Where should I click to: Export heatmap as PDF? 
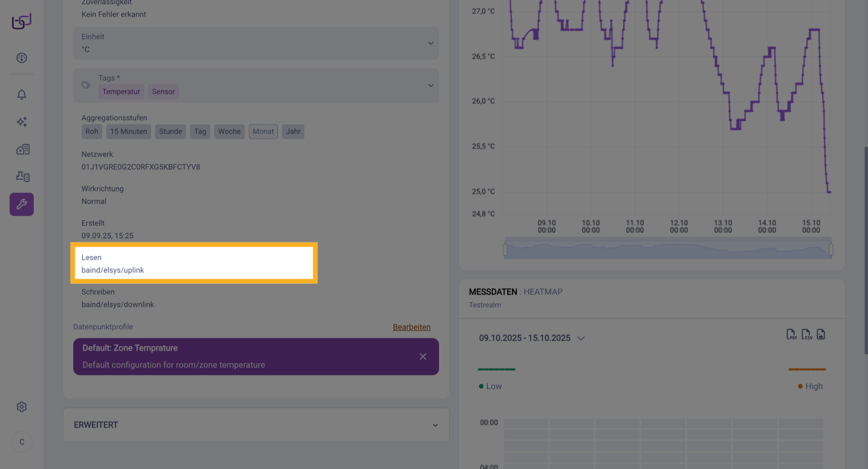coord(791,334)
